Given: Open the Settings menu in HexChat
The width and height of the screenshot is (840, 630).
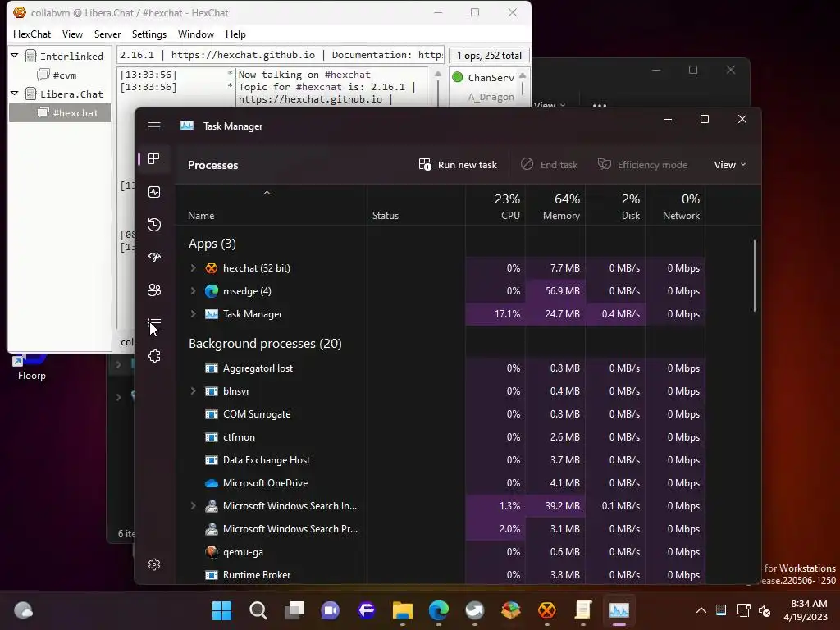Looking at the screenshot, I should 149,34.
